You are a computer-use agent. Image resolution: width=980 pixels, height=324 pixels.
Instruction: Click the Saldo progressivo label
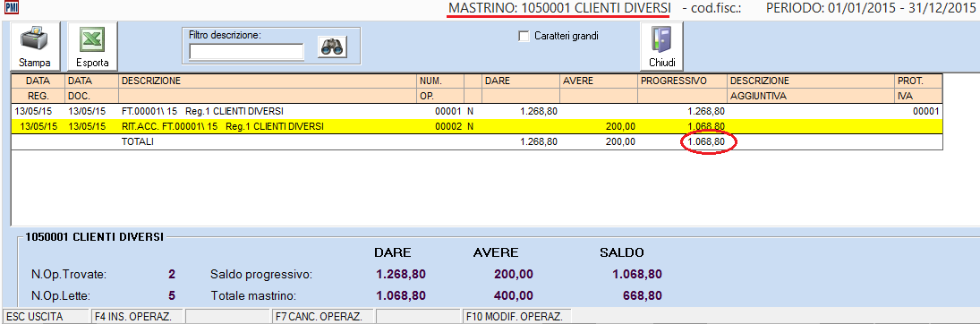pyautogui.click(x=261, y=274)
